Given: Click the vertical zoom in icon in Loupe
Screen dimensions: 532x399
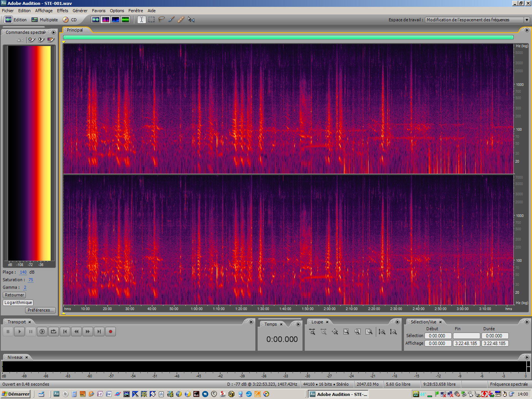Looking at the screenshot, I should click(382, 331).
